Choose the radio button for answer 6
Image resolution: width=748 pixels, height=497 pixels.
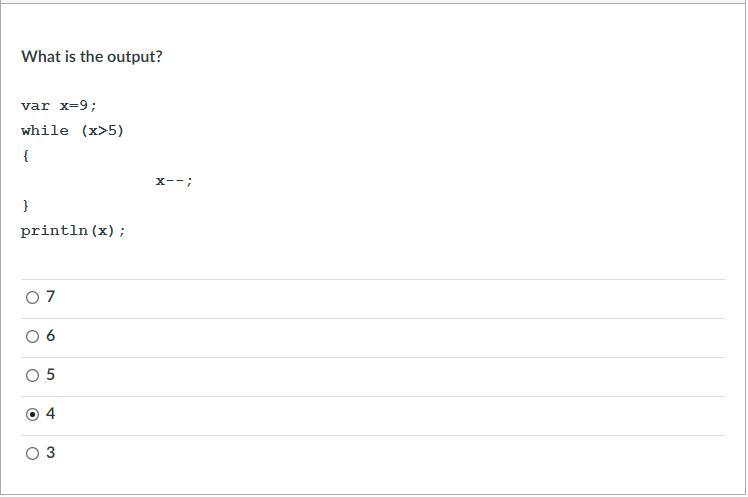[32, 336]
